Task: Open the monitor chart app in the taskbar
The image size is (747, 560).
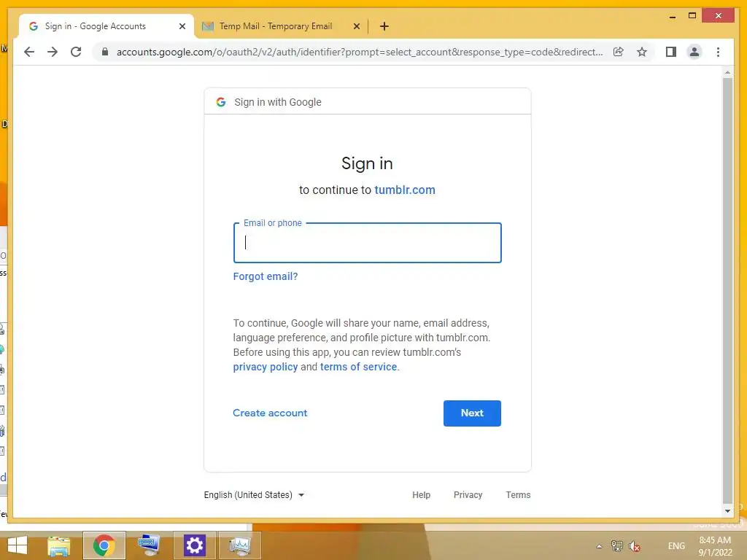Action: (x=239, y=545)
